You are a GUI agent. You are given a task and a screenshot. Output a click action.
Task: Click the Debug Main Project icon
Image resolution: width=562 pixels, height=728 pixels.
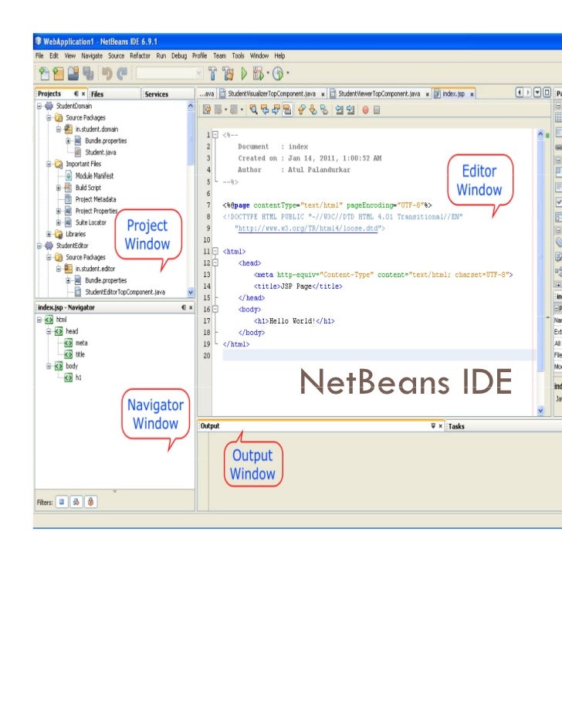point(258,73)
